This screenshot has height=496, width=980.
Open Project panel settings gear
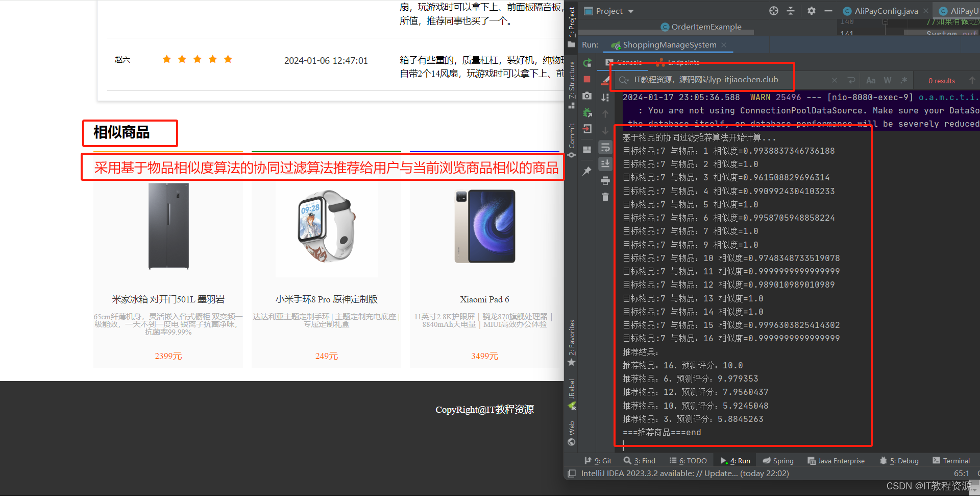(x=812, y=11)
